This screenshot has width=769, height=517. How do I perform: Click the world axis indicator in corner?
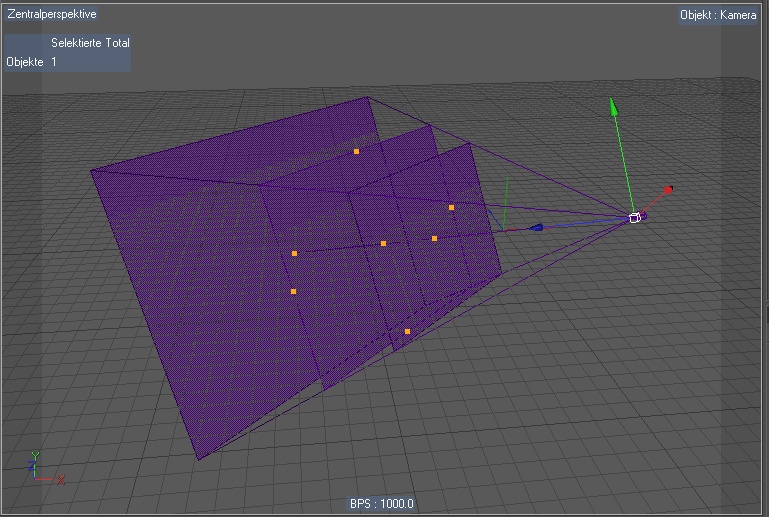40,471
